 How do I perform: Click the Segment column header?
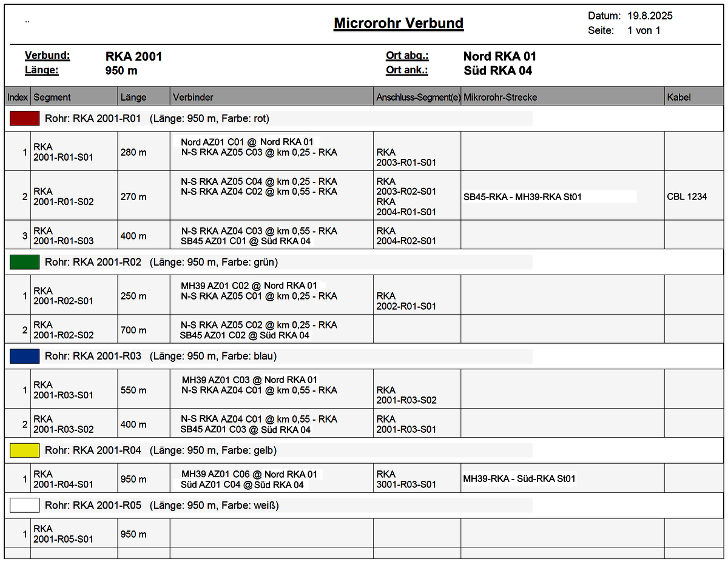pos(52,97)
